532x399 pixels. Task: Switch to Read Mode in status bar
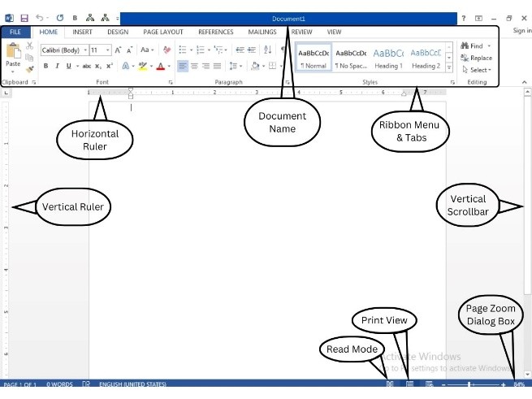pos(390,384)
